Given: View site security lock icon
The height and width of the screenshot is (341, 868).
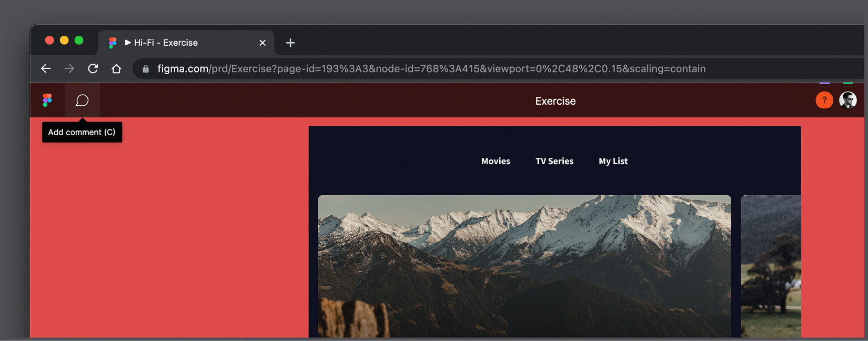Looking at the screenshot, I should click(146, 69).
